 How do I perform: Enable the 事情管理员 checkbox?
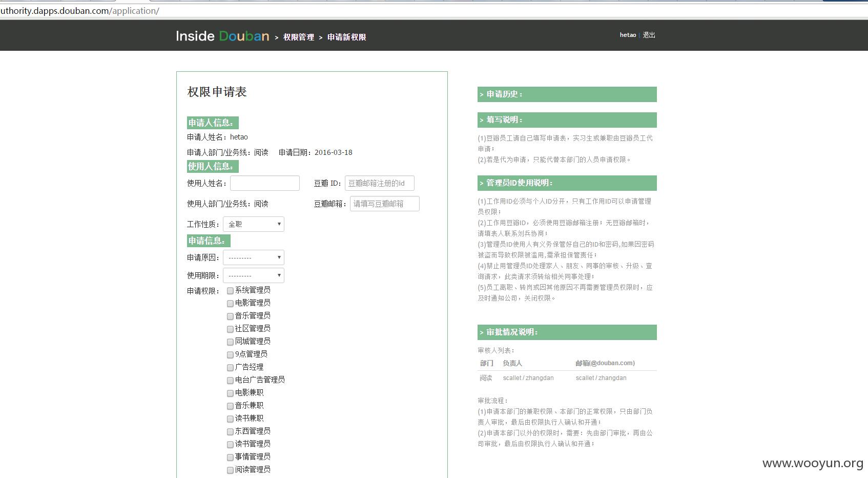pos(230,457)
